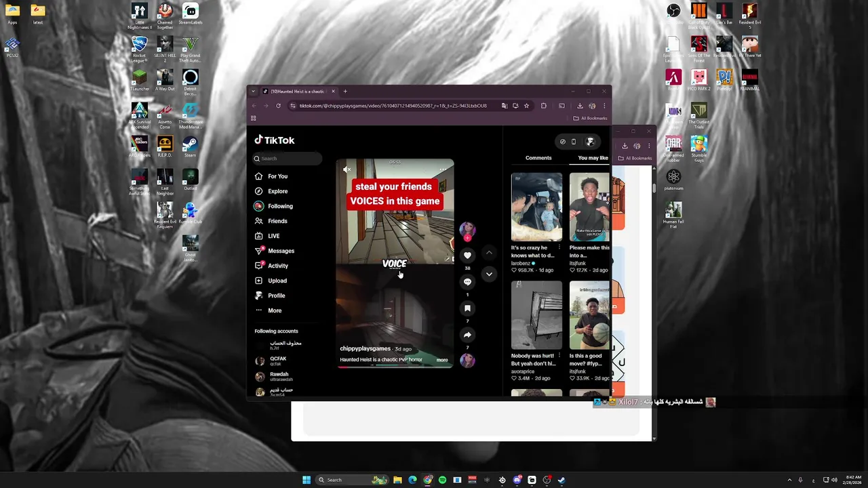The image size is (868, 488).
Task: Click the TikTok logo
Action: coord(275,140)
